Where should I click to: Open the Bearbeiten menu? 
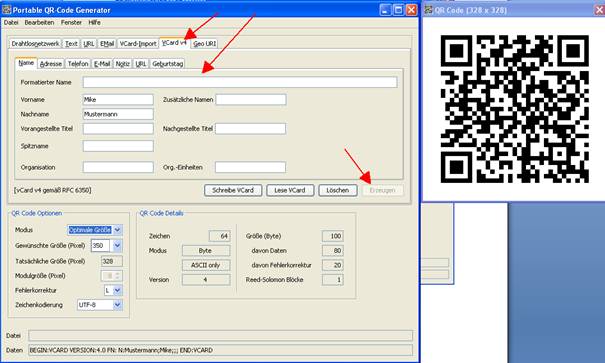click(x=39, y=22)
